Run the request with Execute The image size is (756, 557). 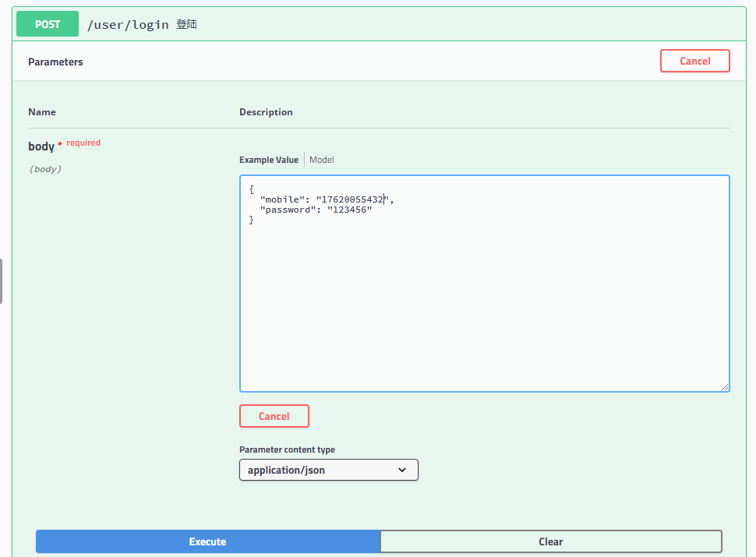tap(207, 541)
